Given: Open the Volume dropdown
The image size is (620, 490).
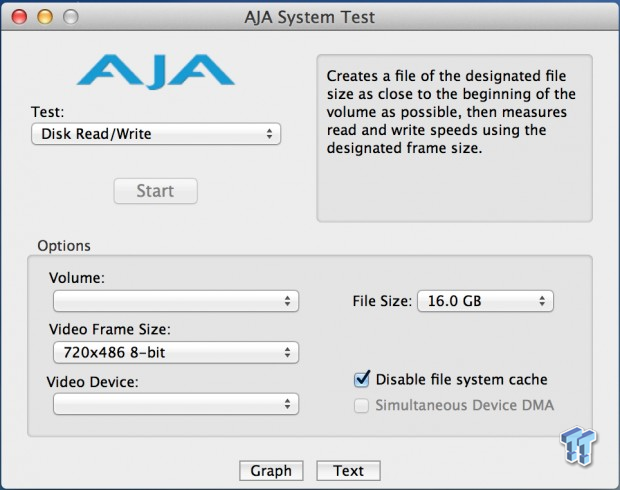Looking at the screenshot, I should pos(176,301).
